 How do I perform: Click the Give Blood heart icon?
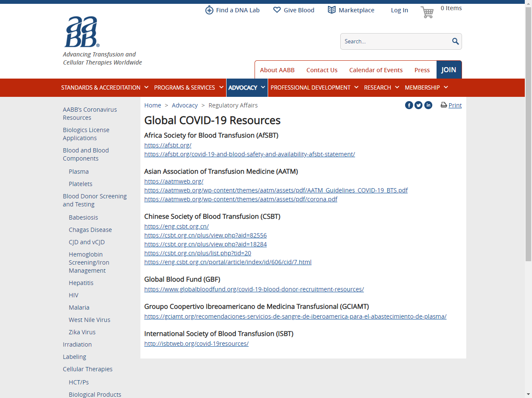277,10
